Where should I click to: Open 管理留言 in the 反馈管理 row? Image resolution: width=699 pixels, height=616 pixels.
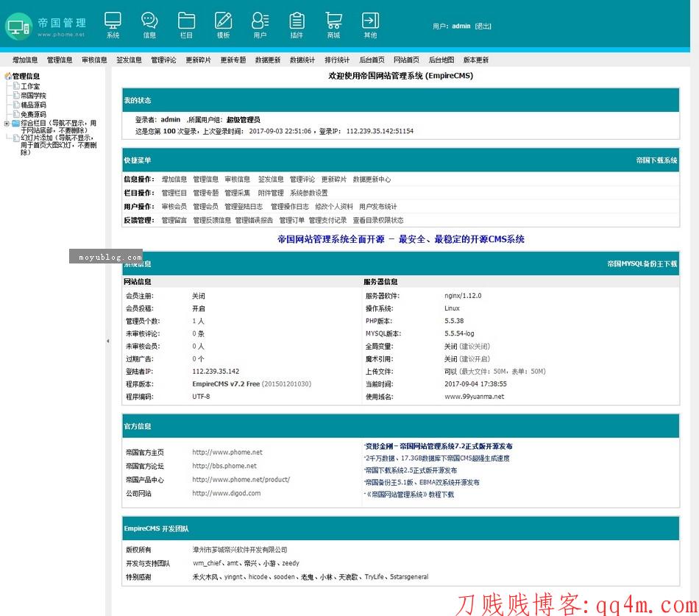click(174, 220)
